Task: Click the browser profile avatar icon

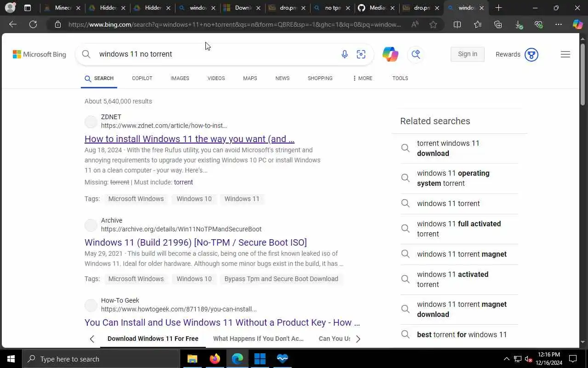Action: pyautogui.click(x=10, y=8)
